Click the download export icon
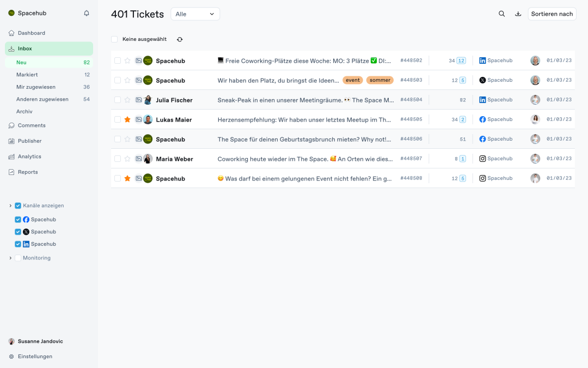The height and width of the screenshot is (368, 588). coord(518,14)
